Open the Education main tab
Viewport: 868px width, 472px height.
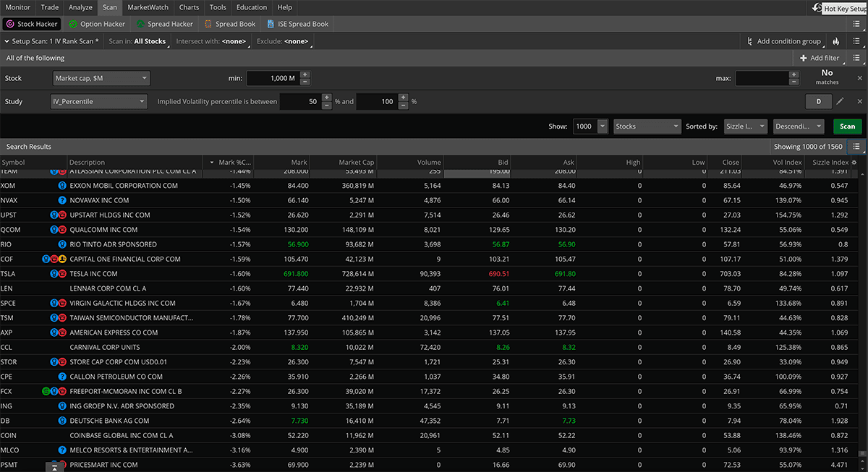pos(252,7)
